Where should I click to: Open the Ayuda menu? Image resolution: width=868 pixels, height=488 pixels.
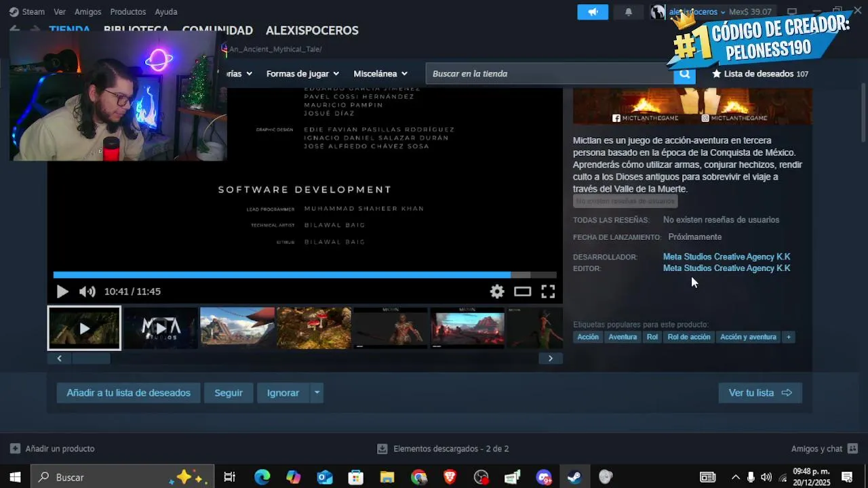pos(166,12)
